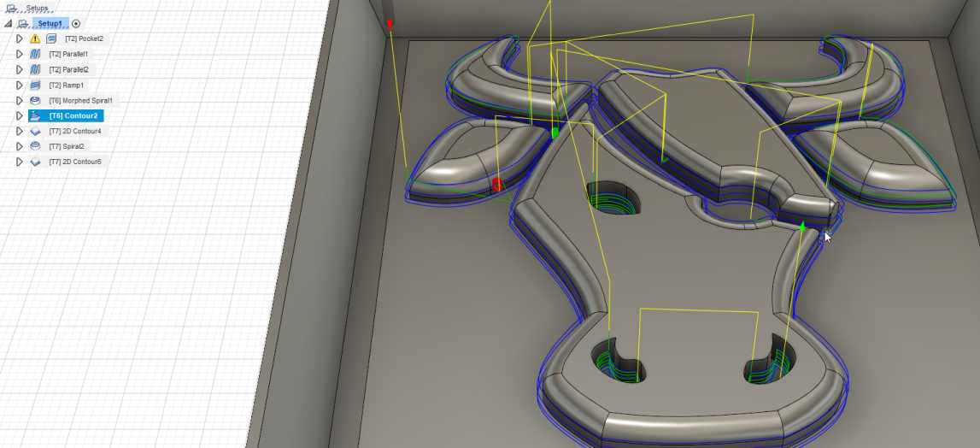
Task: Select the [T2] Parallel2 label
Action: point(68,69)
